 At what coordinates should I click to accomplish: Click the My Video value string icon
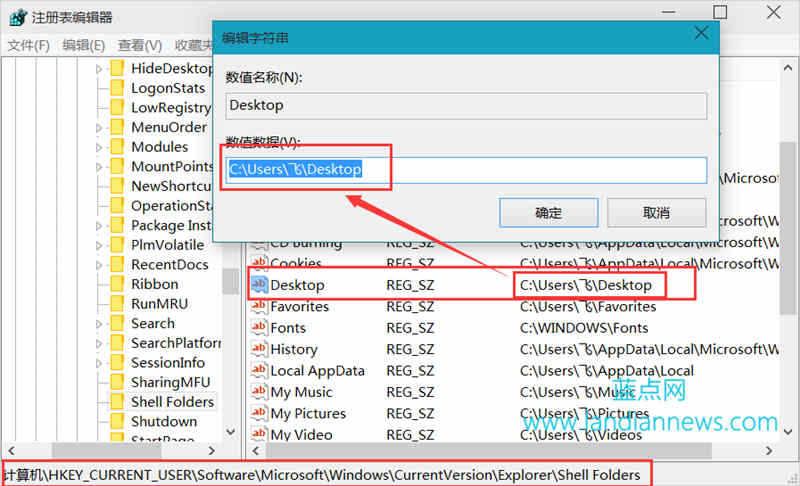259,433
